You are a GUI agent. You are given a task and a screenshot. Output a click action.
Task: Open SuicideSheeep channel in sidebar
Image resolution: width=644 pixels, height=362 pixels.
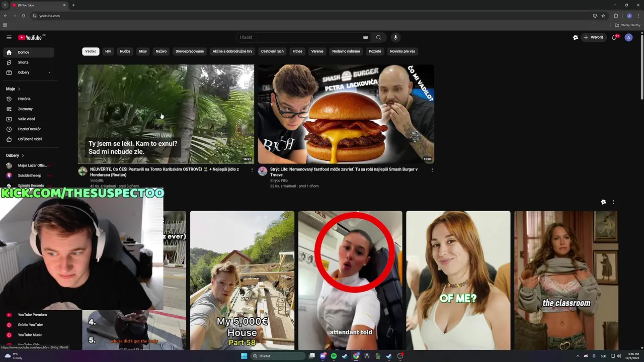tap(28, 175)
